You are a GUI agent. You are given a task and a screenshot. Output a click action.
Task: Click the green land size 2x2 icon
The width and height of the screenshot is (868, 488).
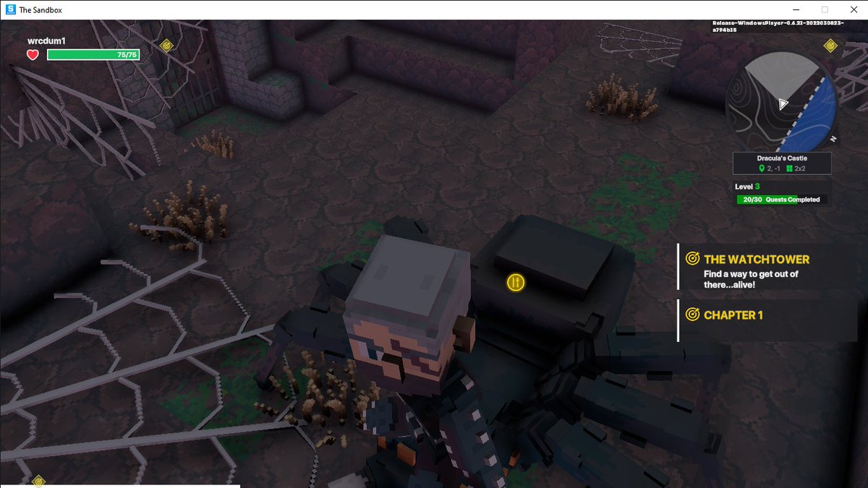coord(790,168)
